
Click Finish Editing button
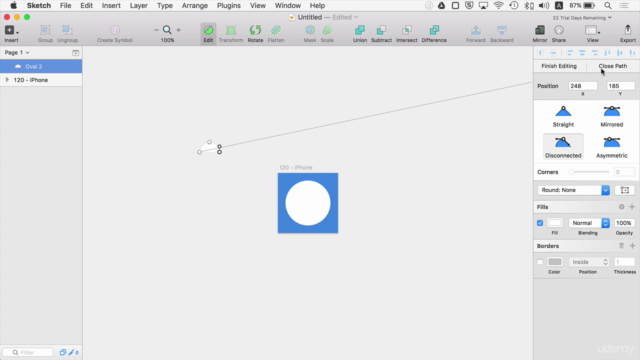pyautogui.click(x=559, y=66)
